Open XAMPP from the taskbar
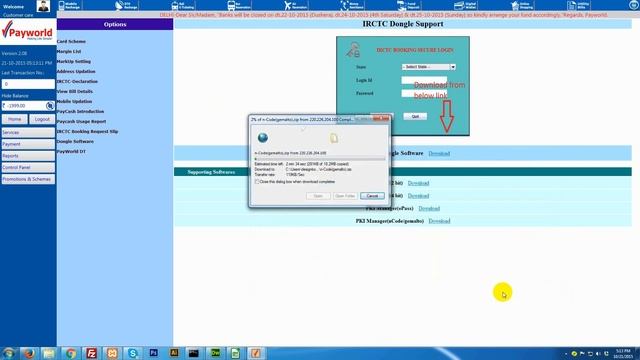 click(112, 353)
